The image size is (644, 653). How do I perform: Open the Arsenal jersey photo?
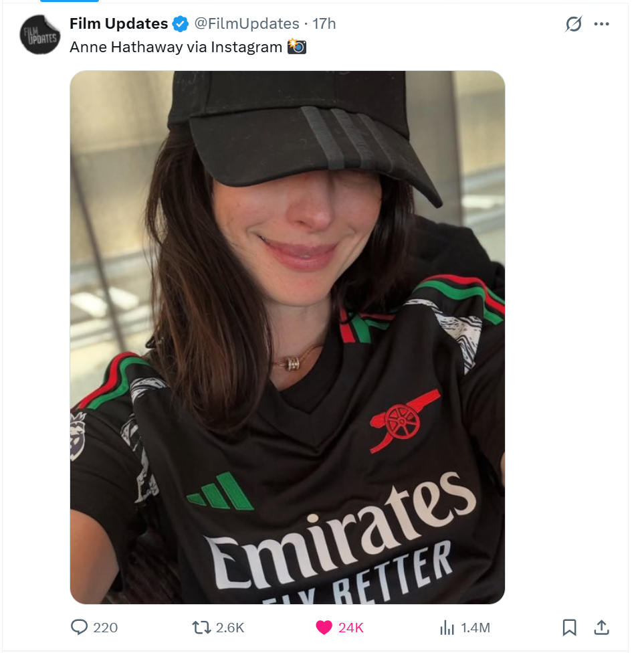click(x=288, y=337)
